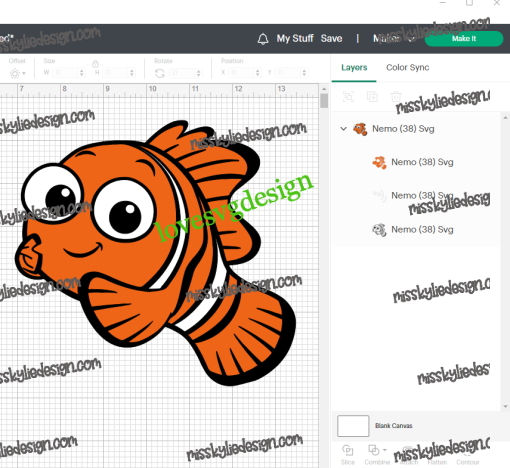The image size is (510, 468).
Task: Click the Contour tool
Action: [468, 455]
